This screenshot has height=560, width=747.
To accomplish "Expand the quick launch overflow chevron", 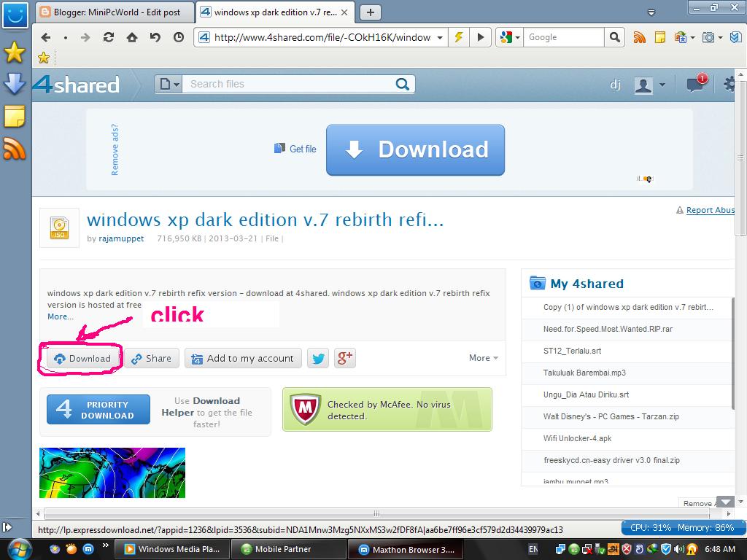I will click(105, 545).
